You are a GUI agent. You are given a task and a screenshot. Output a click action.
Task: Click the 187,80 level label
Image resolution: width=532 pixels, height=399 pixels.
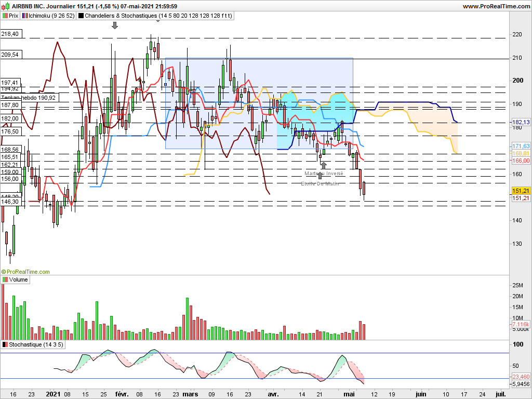(x=10, y=105)
